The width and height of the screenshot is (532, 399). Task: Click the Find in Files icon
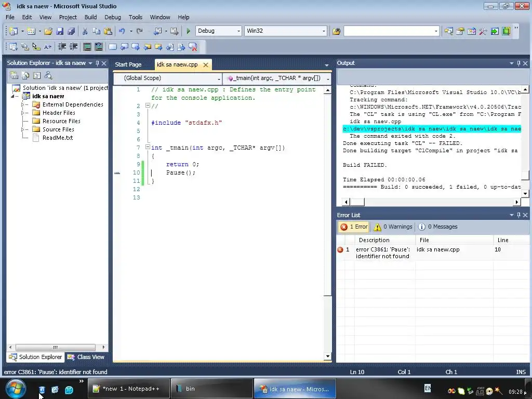click(336, 31)
